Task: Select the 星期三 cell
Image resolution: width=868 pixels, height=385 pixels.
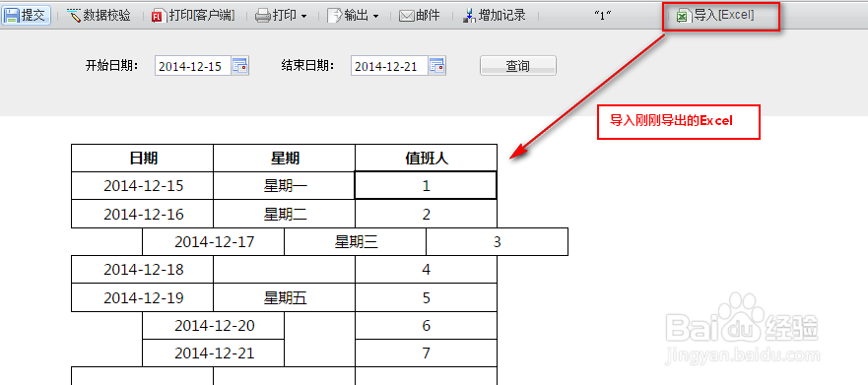Action: tap(355, 241)
